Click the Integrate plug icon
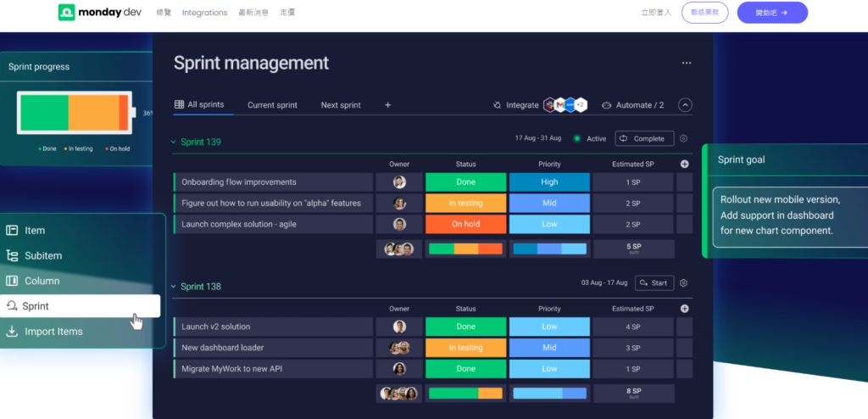868x419 pixels. point(497,105)
